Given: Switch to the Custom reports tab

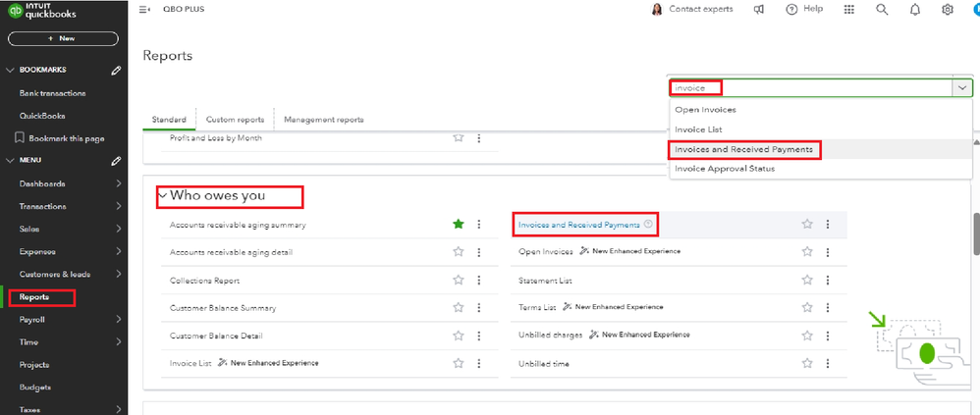Looking at the screenshot, I should (227, 120).
